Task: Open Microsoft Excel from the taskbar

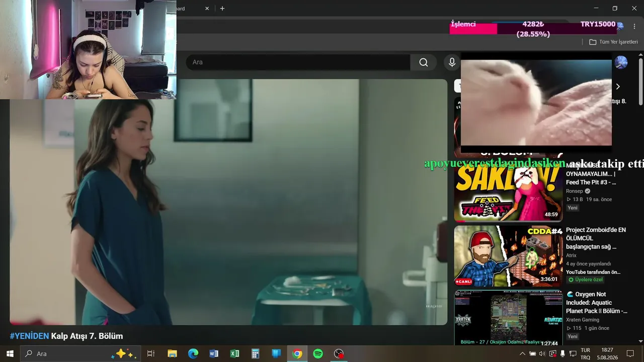Action: (x=234, y=354)
